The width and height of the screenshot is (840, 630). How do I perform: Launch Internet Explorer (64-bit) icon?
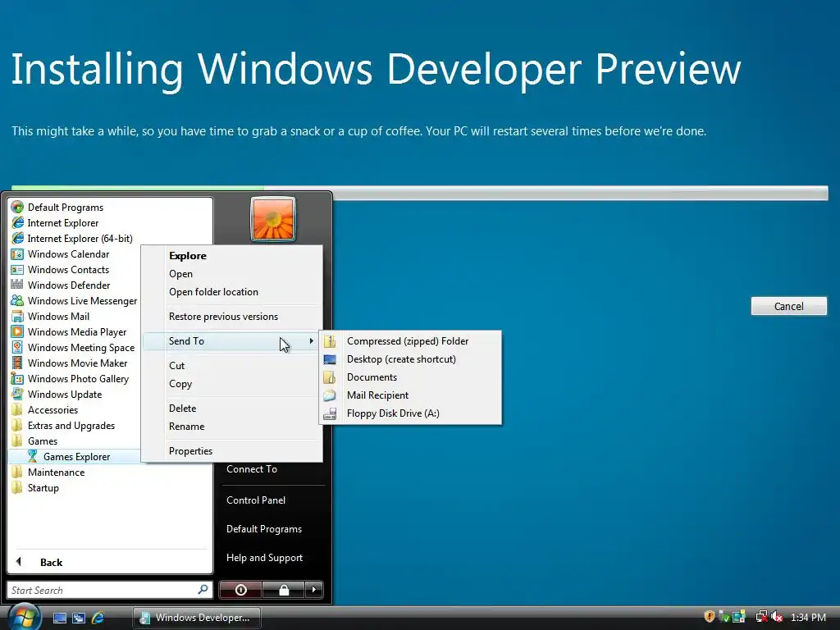pos(18,239)
